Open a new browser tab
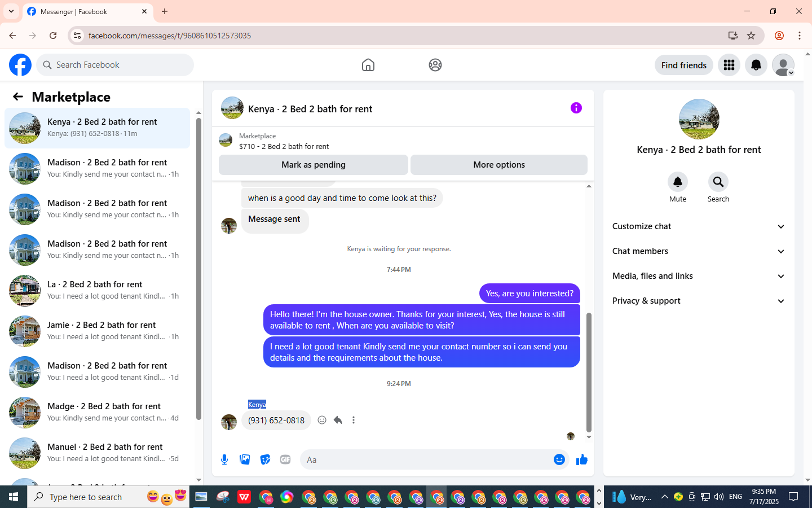This screenshot has height=508, width=812. click(x=165, y=11)
